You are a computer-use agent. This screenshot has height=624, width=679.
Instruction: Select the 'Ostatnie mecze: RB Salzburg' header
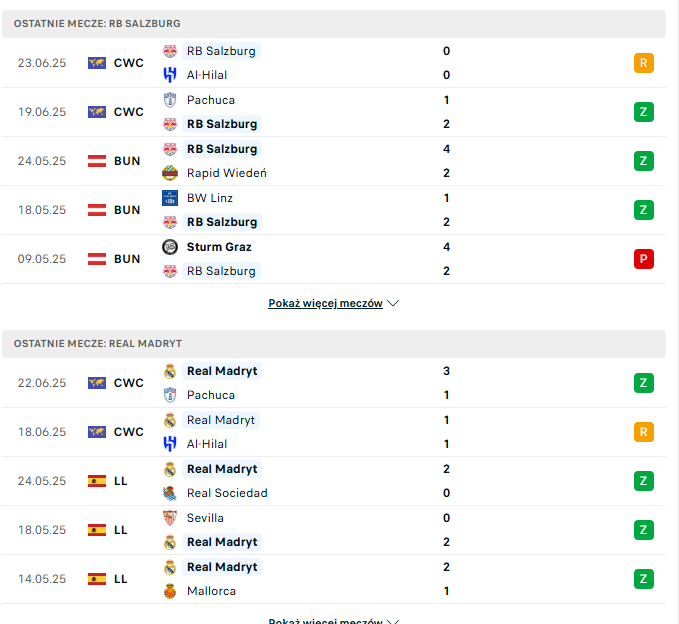(x=334, y=24)
